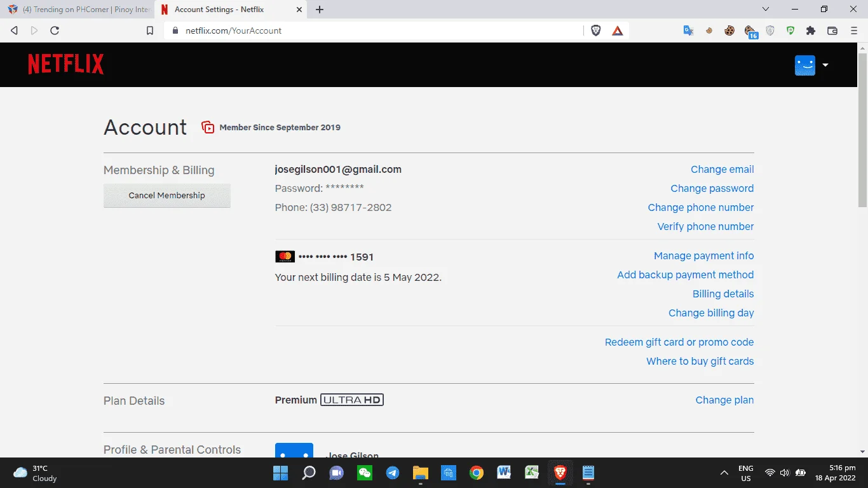Open the tab search dropdown chevron
This screenshot has height=488, width=868.
point(766,10)
